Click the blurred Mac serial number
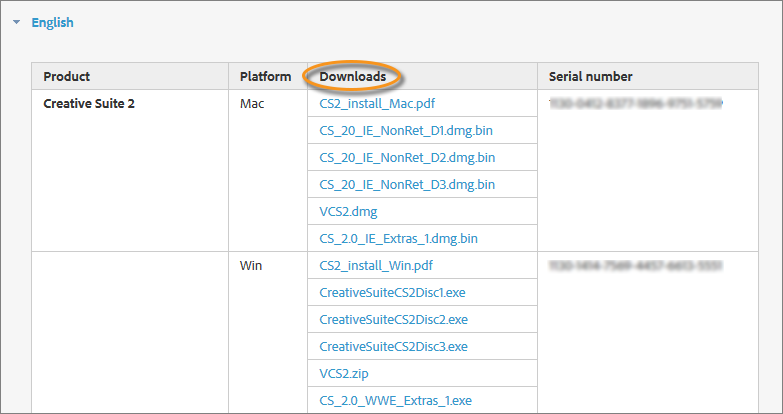 636,104
